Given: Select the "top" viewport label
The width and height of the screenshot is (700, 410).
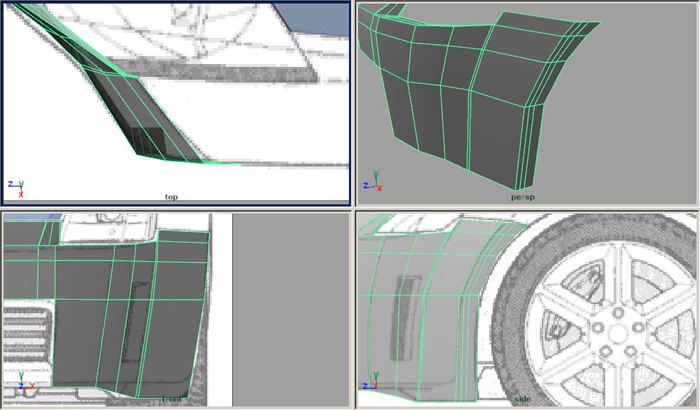Looking at the screenshot, I should (172, 197).
